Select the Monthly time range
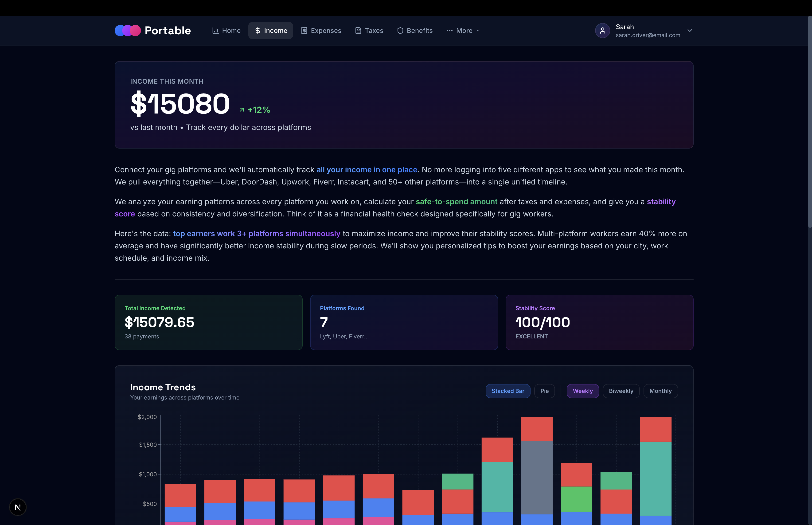The height and width of the screenshot is (525, 812). point(660,391)
